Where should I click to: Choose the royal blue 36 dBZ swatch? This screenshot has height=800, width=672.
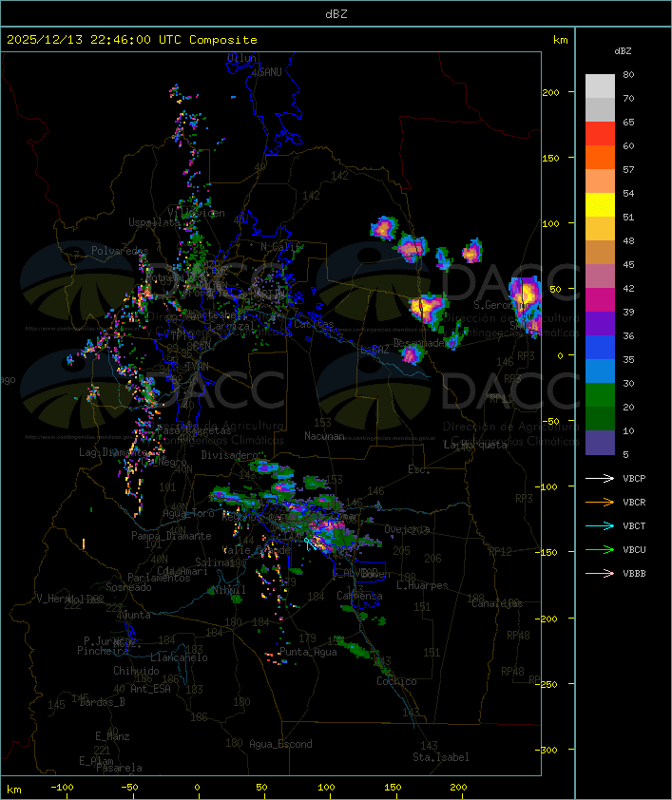point(600,347)
